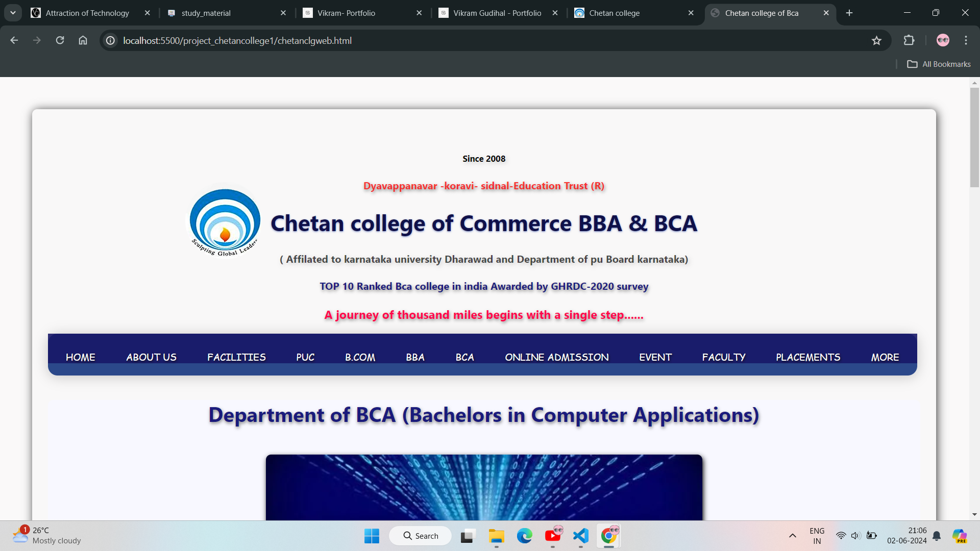Close the Vikram- Portfolio tab

tap(419, 13)
